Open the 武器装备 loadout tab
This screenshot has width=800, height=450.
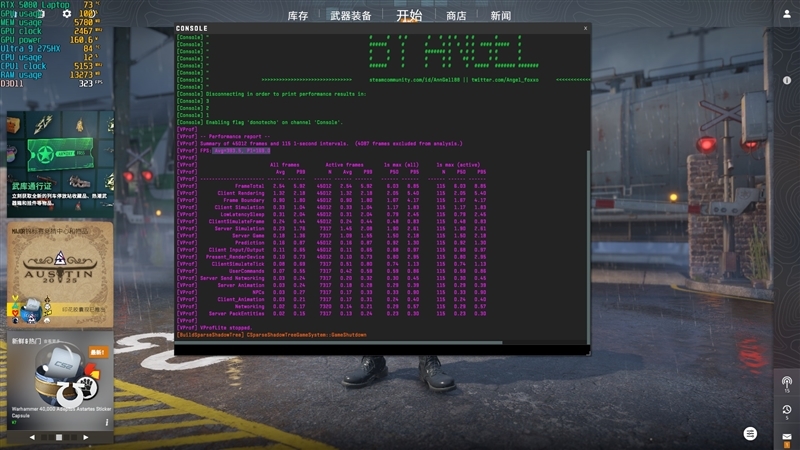351,16
